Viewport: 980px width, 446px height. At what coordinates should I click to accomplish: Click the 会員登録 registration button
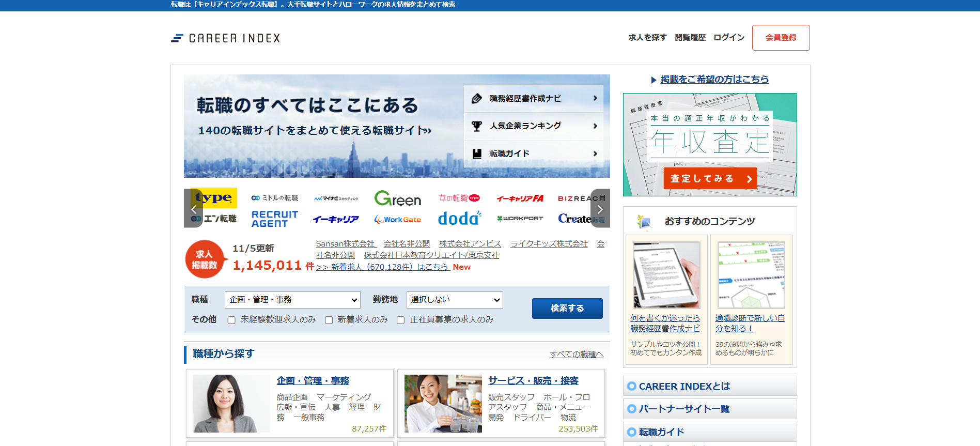tap(781, 38)
